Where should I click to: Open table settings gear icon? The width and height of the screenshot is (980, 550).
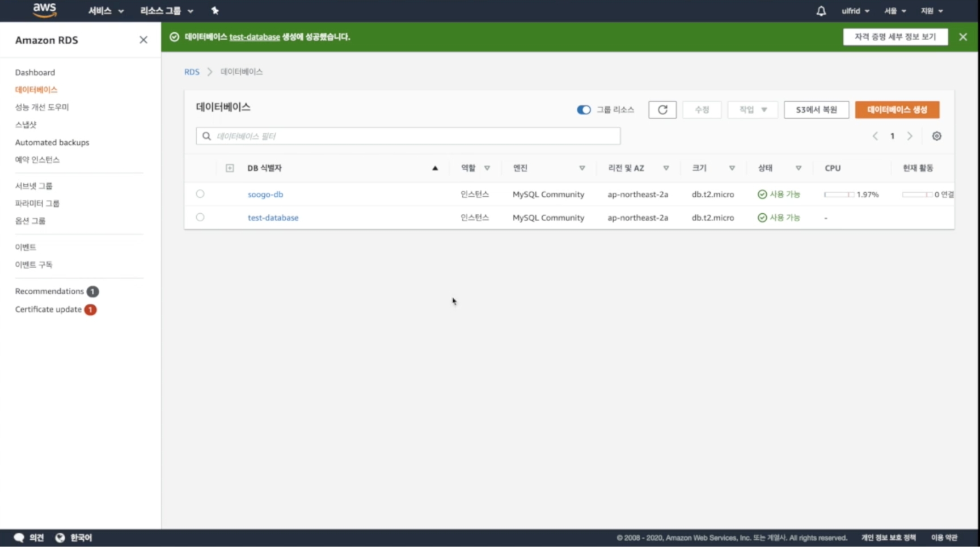pyautogui.click(x=936, y=136)
